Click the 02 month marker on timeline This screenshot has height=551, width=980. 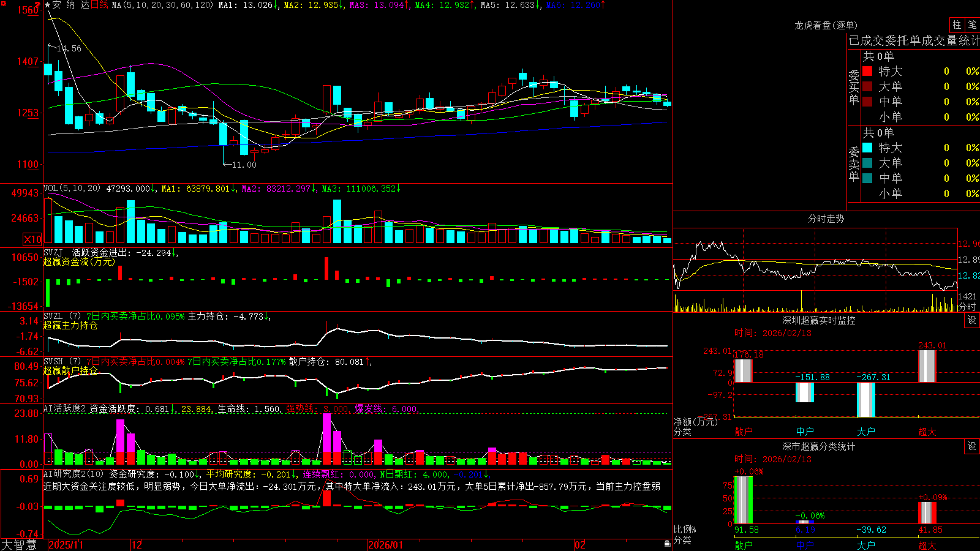tap(580, 545)
